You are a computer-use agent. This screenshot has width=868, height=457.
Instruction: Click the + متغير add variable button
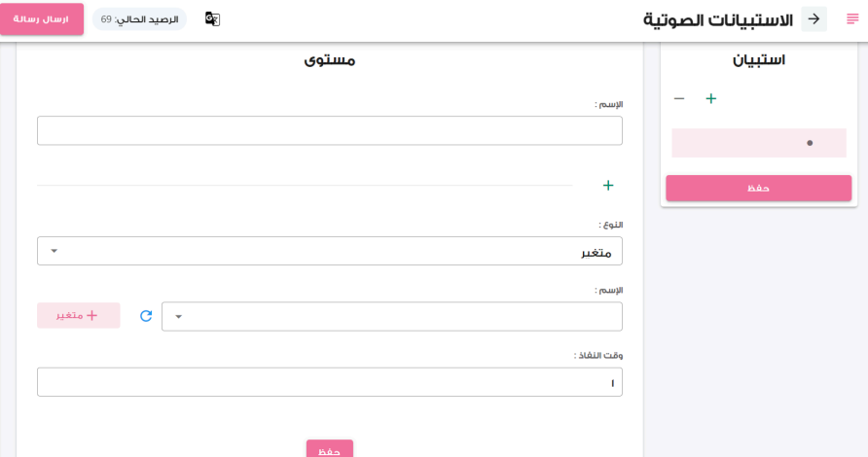(x=79, y=315)
